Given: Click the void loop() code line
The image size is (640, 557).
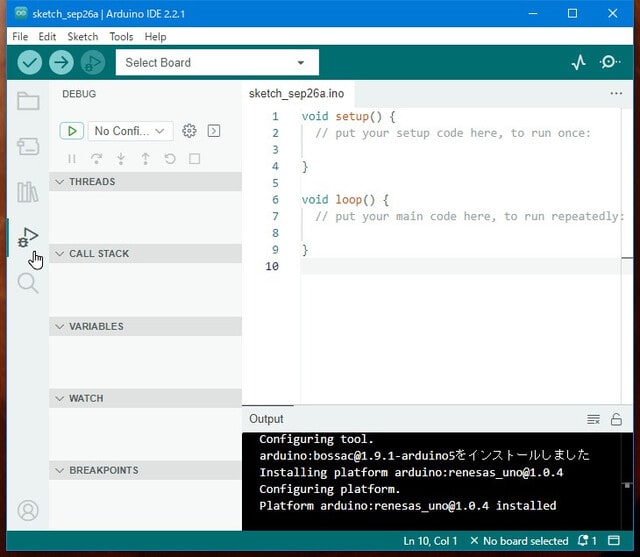Looking at the screenshot, I should coord(345,200).
